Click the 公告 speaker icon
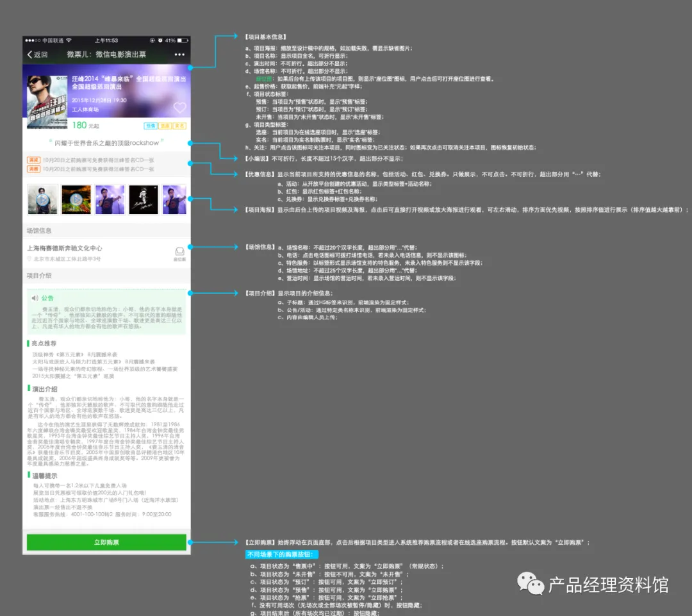692x616 pixels. [35, 298]
